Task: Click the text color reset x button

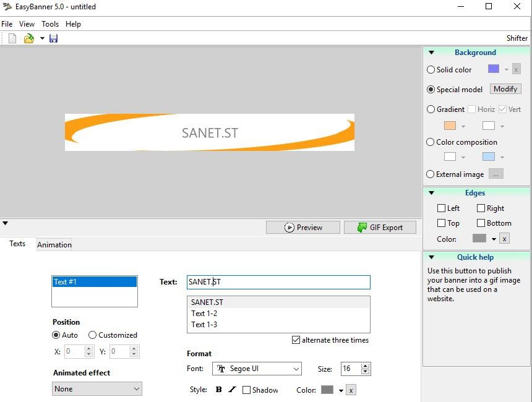Action: point(351,390)
